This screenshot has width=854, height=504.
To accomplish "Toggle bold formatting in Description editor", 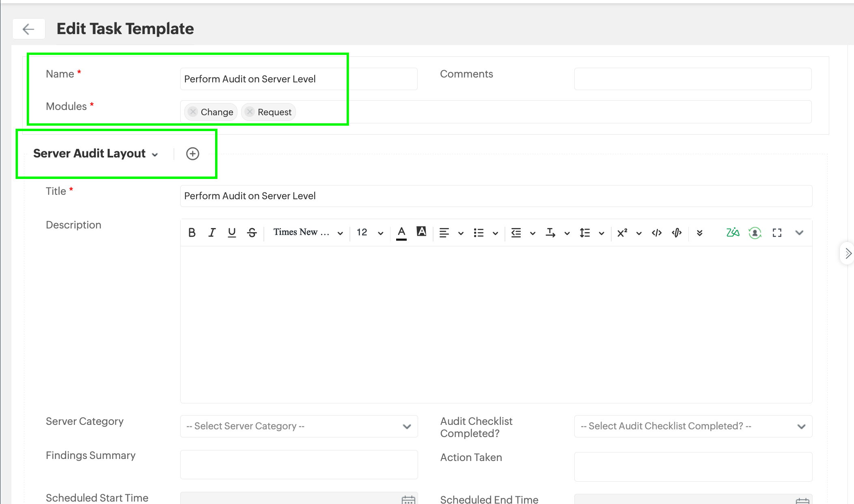I will point(192,233).
